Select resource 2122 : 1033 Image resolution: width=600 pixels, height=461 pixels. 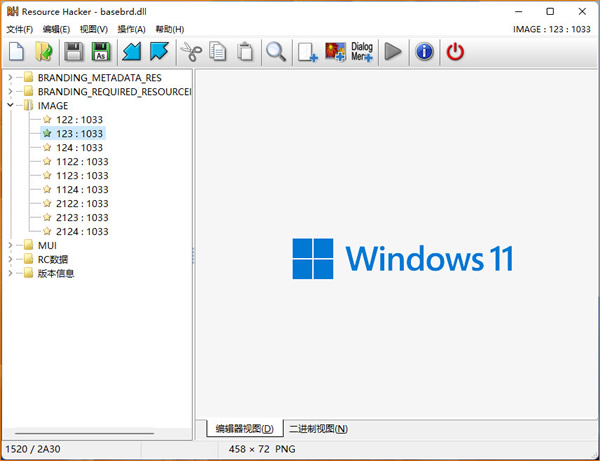click(x=82, y=204)
